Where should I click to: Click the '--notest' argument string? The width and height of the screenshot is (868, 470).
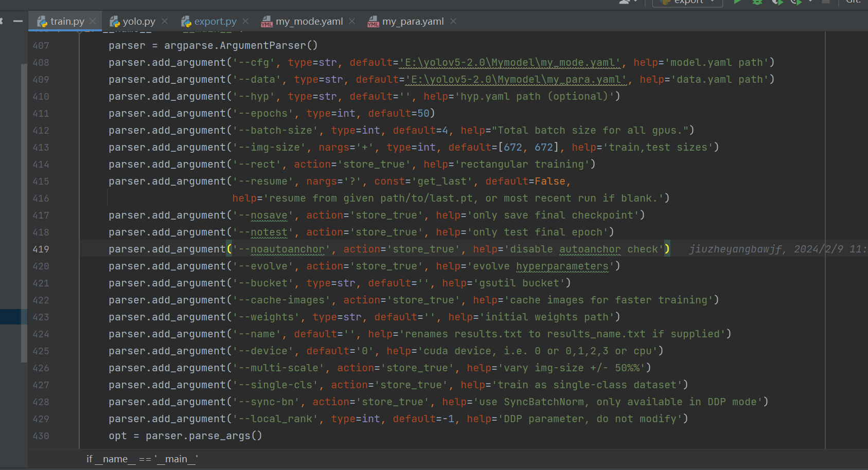pos(263,232)
